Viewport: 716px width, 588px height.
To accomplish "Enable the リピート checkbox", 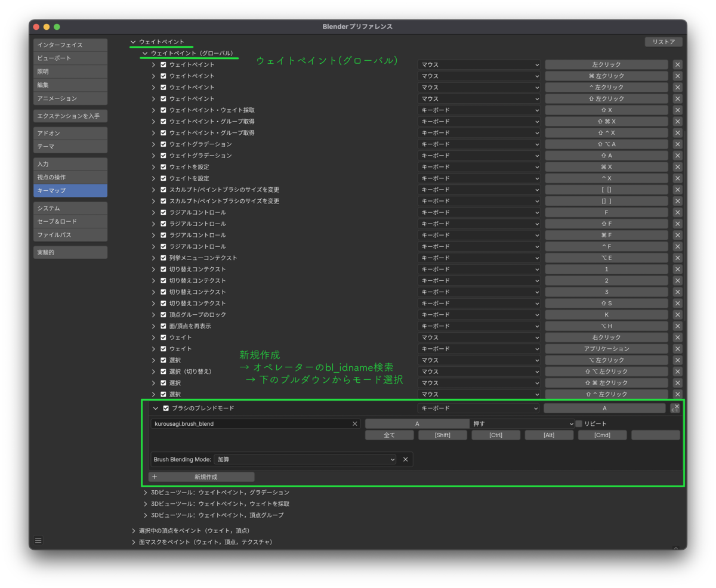I will tap(578, 424).
